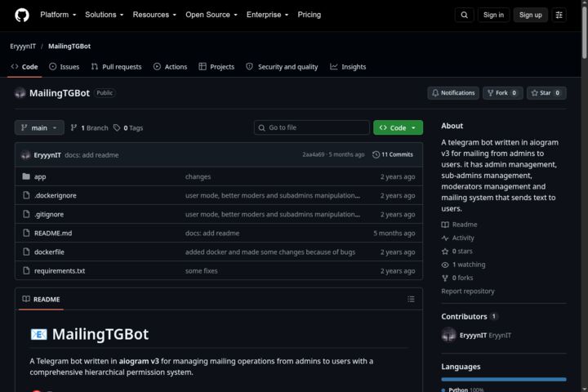Star the repository with Star button
This screenshot has height=392, width=588.
click(546, 93)
